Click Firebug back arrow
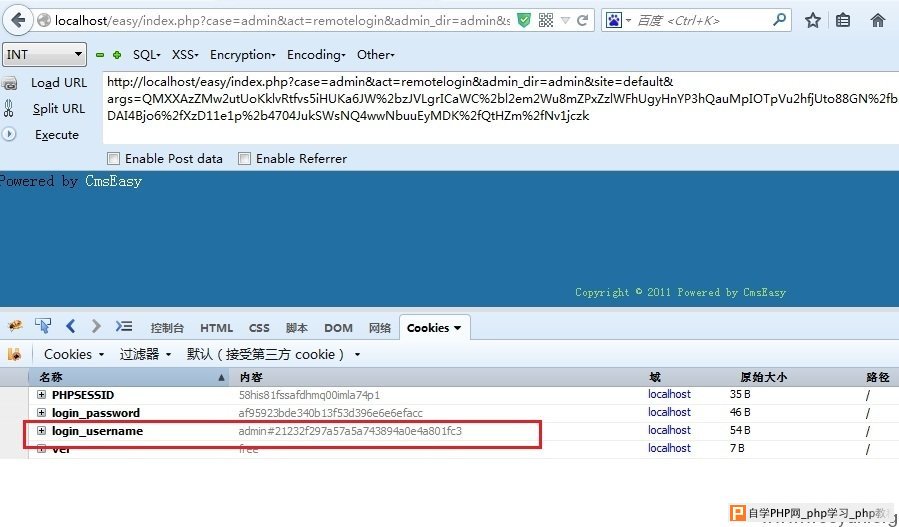Image resolution: width=899 pixels, height=527 pixels. (71, 326)
